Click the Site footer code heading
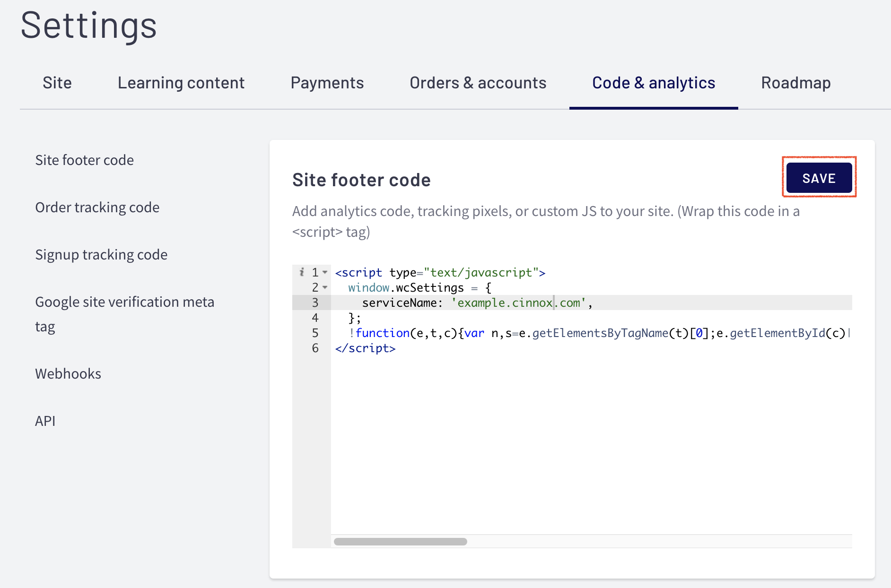The height and width of the screenshot is (588, 891). tap(361, 180)
